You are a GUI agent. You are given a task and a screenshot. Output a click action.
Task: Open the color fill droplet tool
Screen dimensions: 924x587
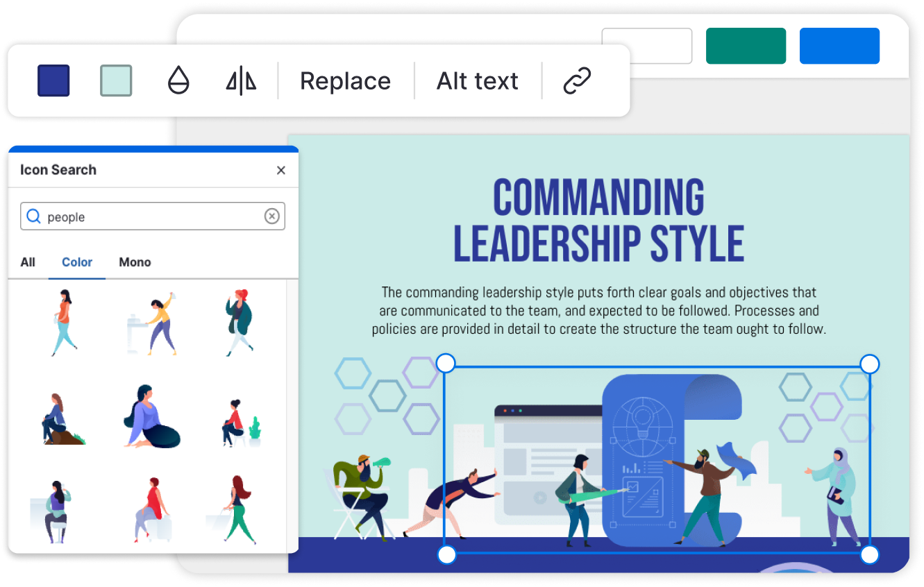178,80
